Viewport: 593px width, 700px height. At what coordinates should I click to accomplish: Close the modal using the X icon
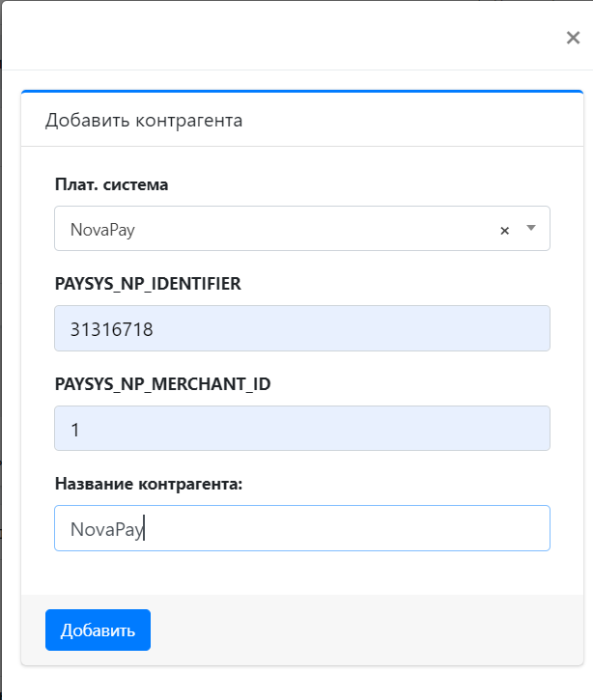tap(573, 38)
